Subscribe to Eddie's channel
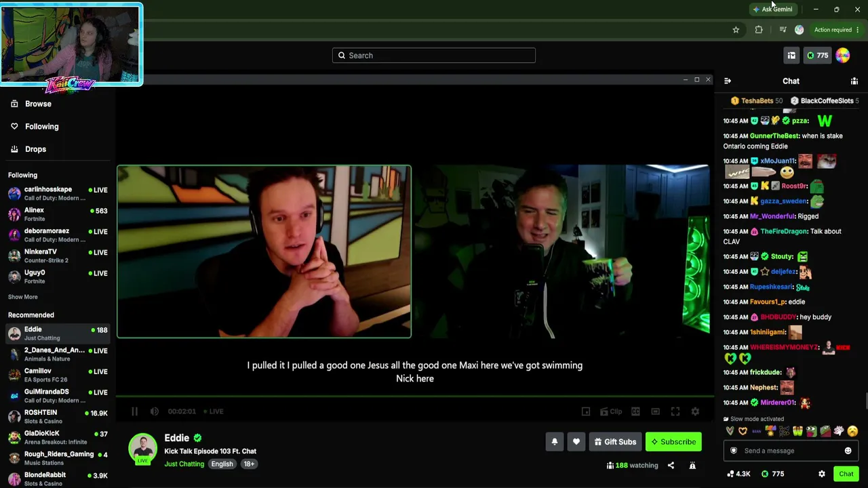This screenshot has width=868, height=488. point(673,442)
